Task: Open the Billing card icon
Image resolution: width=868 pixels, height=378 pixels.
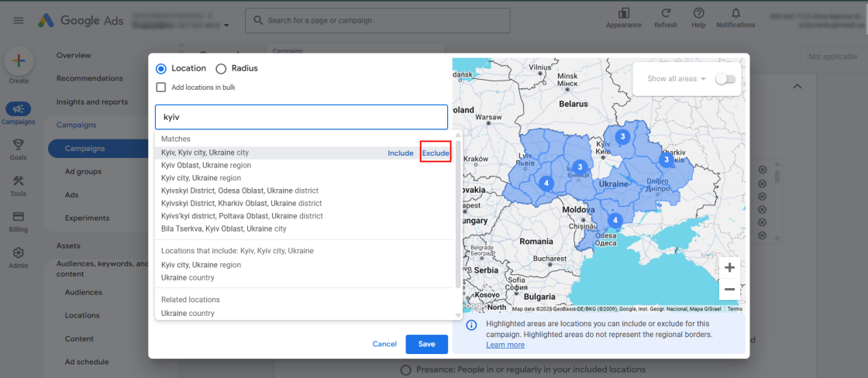Action: click(x=19, y=216)
